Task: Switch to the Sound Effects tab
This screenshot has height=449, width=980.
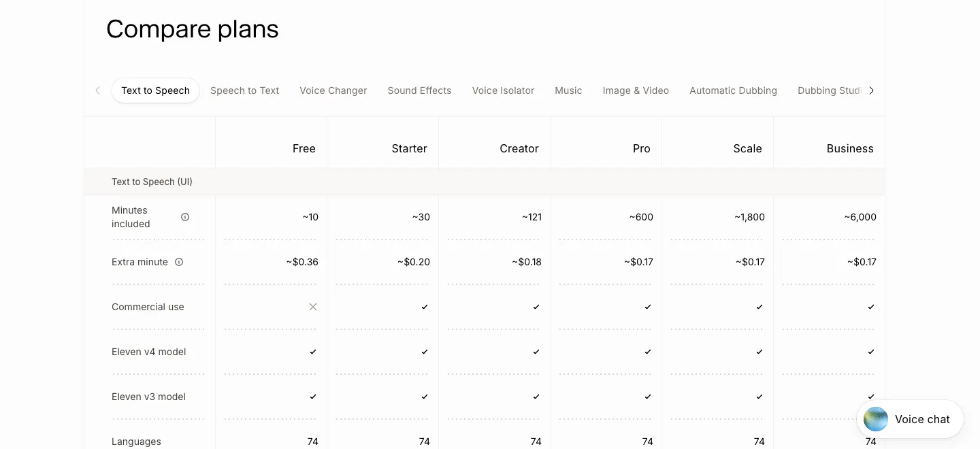Action: pyautogui.click(x=420, y=90)
